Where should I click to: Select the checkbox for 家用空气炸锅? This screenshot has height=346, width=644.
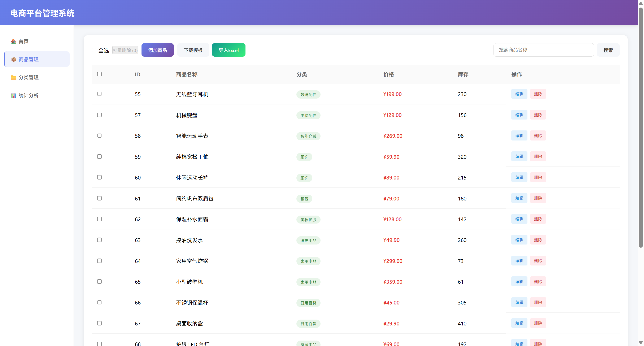coord(100,261)
